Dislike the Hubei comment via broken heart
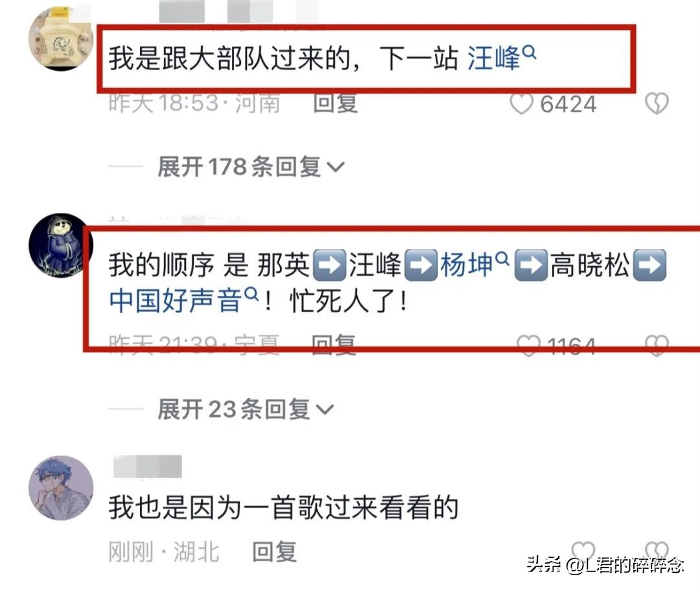Viewport: 700px width, 589px height. click(x=657, y=551)
